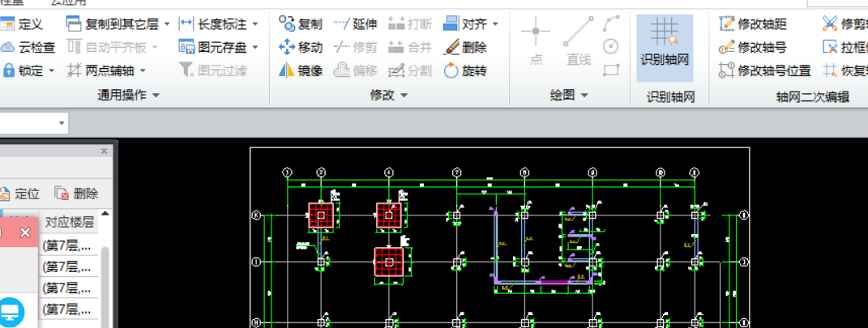
Task: Expand the 通用操作 group menu
Action: (x=128, y=95)
